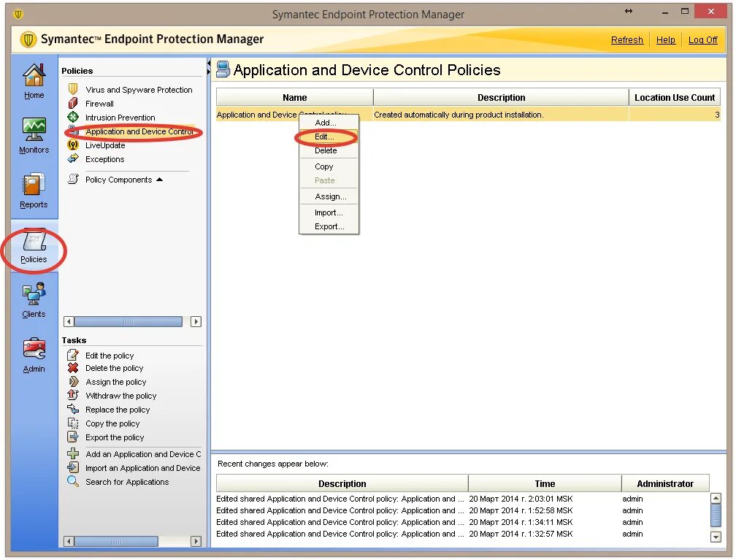The height and width of the screenshot is (560, 736).
Task: Click the Exceptions policy icon
Action: pos(73,158)
